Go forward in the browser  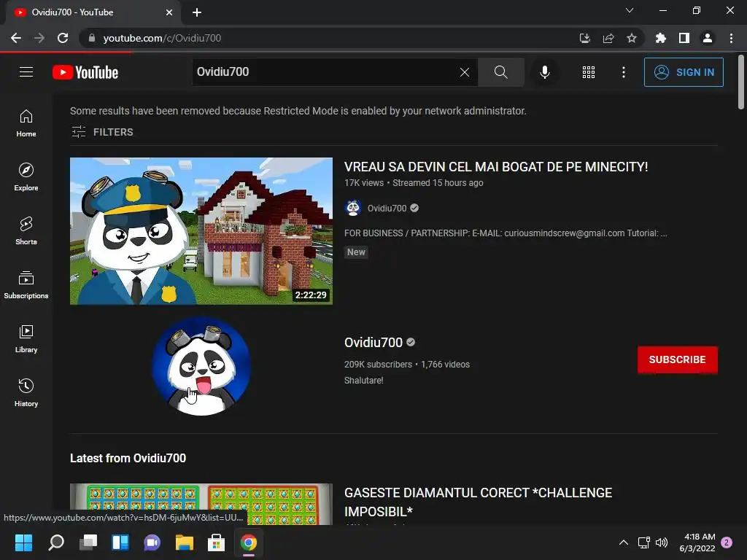39,38
